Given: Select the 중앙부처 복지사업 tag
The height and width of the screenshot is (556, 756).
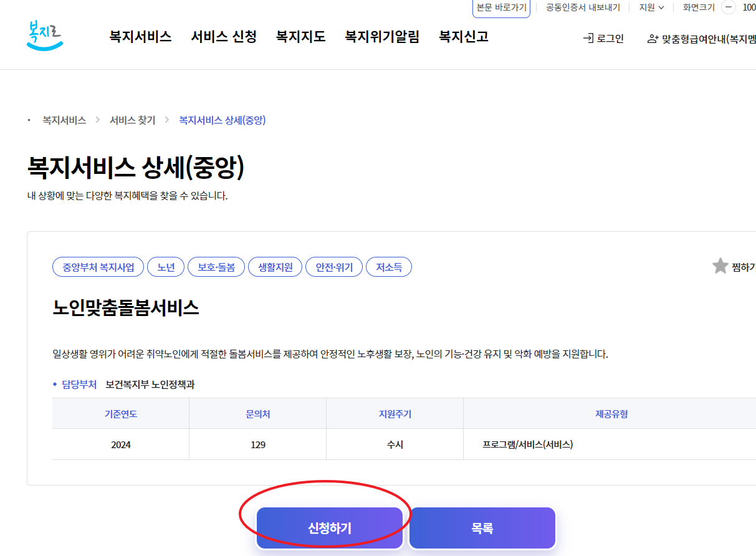Looking at the screenshot, I should [x=98, y=267].
